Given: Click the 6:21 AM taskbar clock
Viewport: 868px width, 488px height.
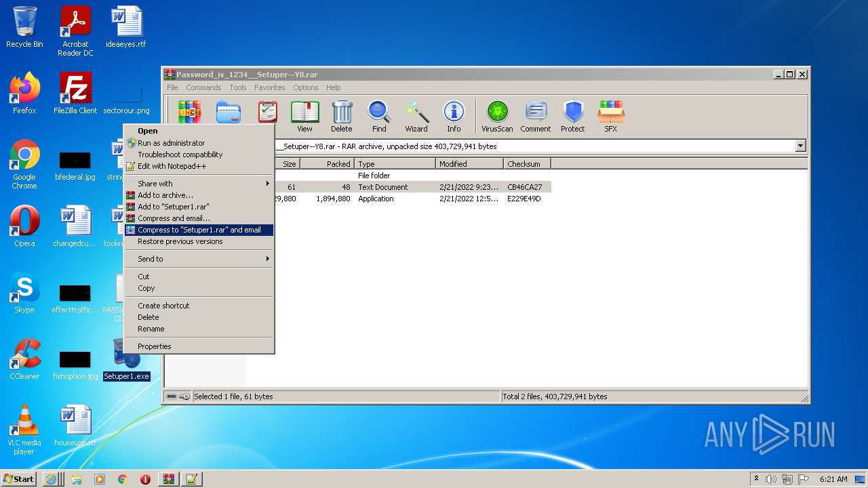Looking at the screenshot, I should coord(833,479).
